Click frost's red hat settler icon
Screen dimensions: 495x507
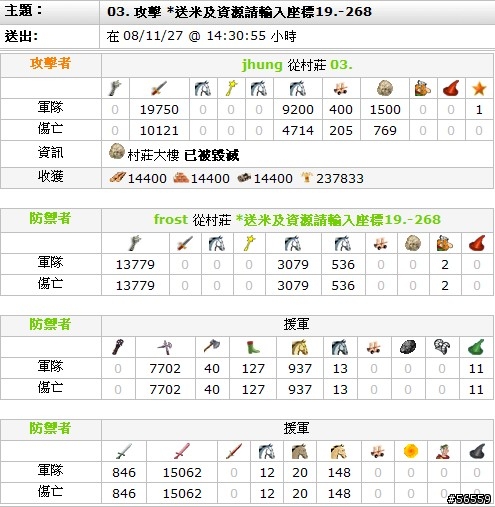[477, 243]
